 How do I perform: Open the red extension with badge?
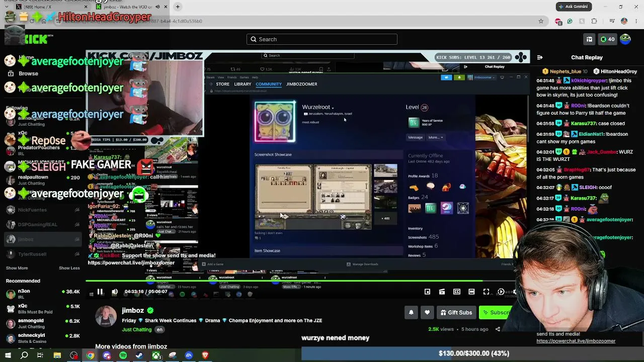558,21
